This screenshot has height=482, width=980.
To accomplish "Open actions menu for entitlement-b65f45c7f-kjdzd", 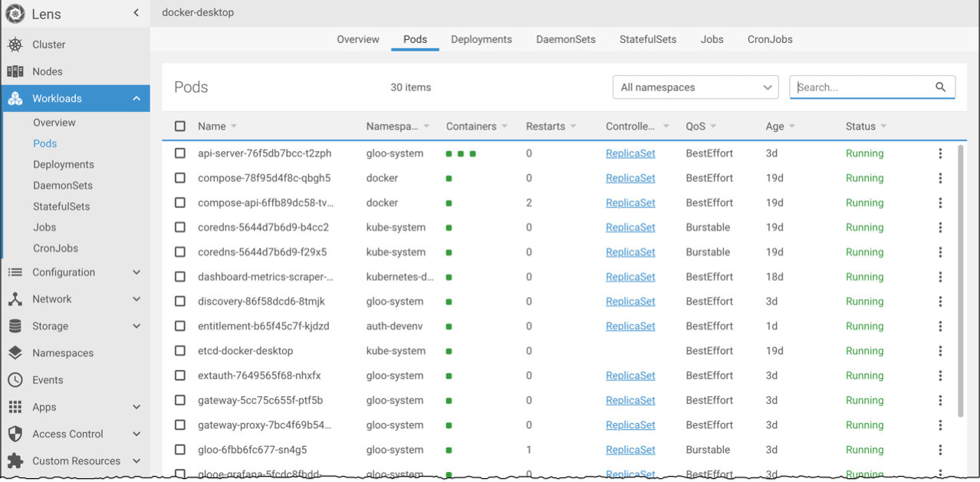I will point(940,326).
